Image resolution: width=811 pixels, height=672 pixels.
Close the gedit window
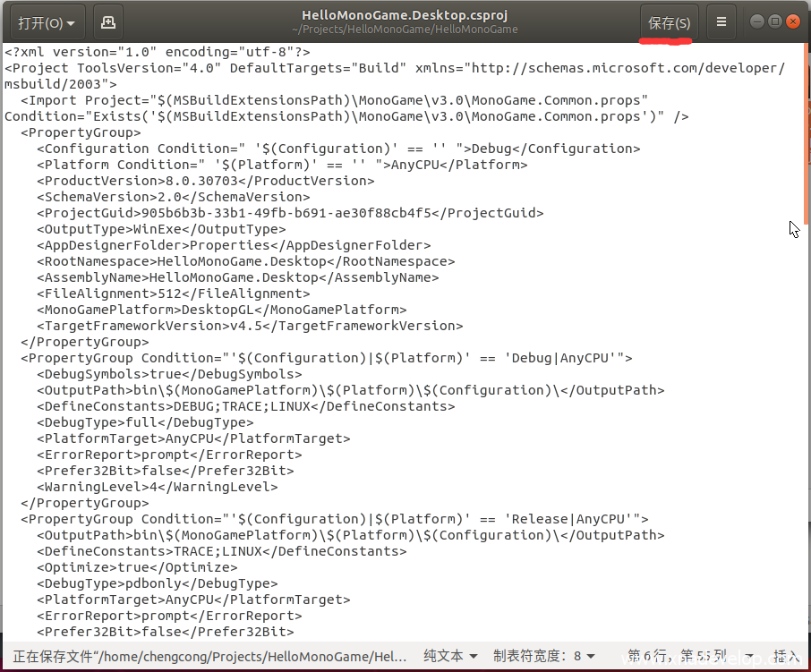tap(793, 21)
